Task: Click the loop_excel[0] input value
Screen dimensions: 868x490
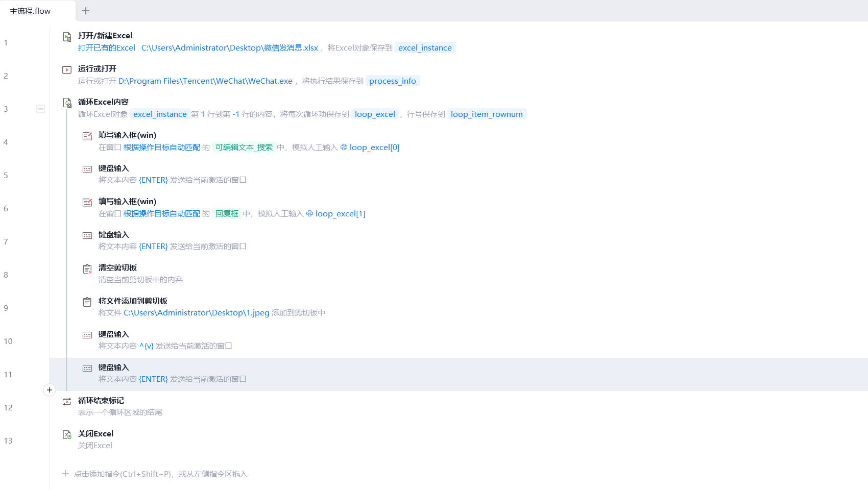Action: click(375, 148)
